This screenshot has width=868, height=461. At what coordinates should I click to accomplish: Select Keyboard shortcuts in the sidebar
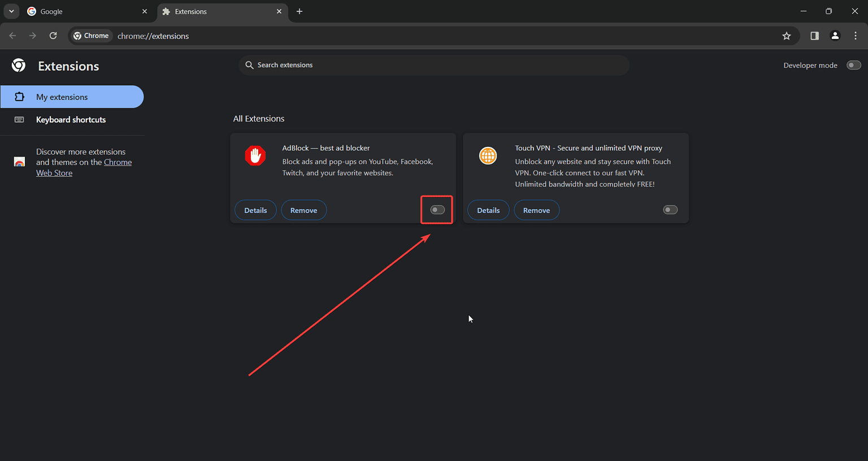(71, 120)
